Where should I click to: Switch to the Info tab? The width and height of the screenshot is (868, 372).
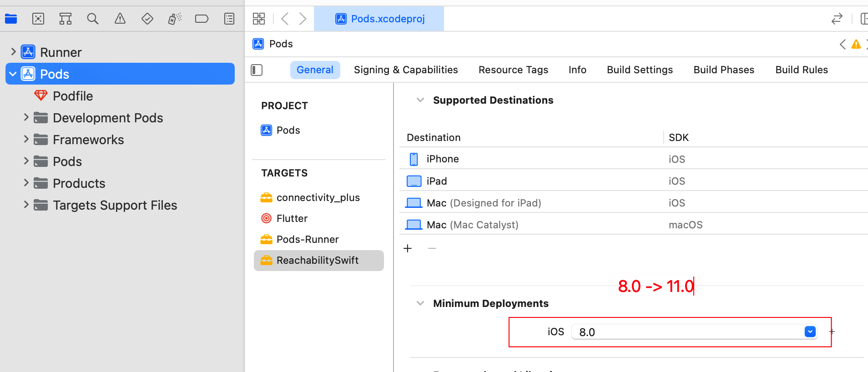[x=577, y=70]
